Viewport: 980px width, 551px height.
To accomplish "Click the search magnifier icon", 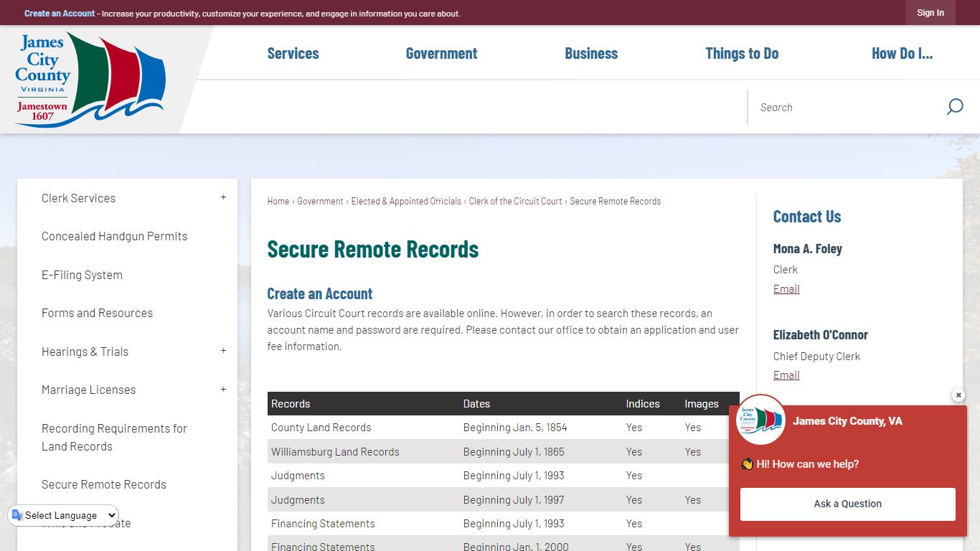I will 954,107.
